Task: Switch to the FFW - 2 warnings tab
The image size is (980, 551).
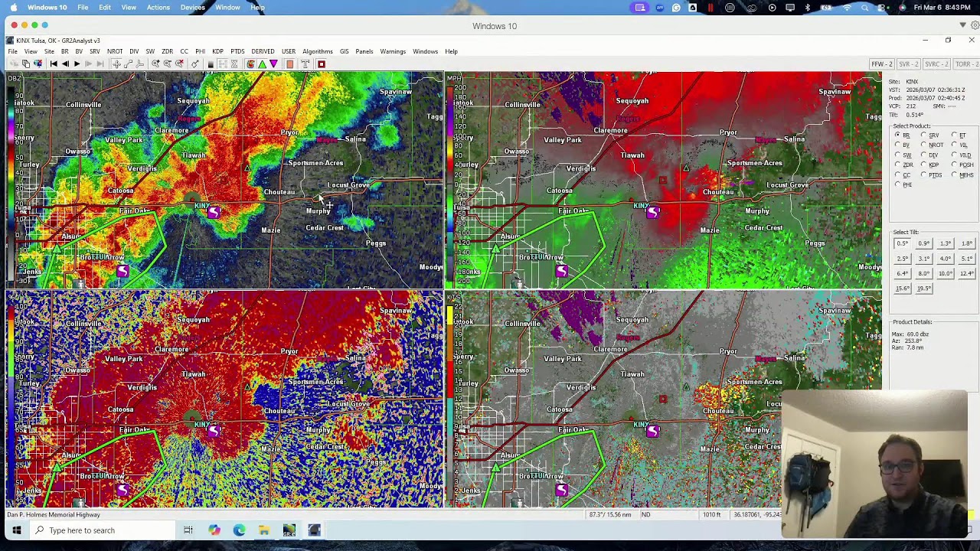Action: click(881, 64)
